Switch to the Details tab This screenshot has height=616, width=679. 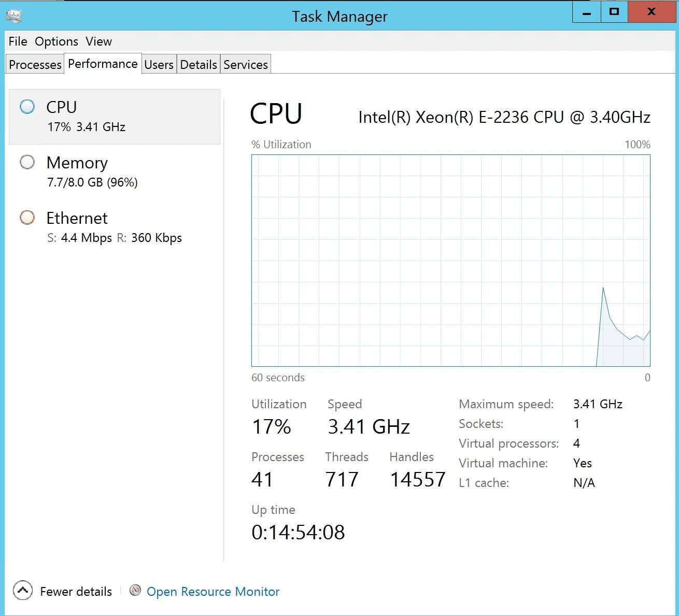(199, 65)
